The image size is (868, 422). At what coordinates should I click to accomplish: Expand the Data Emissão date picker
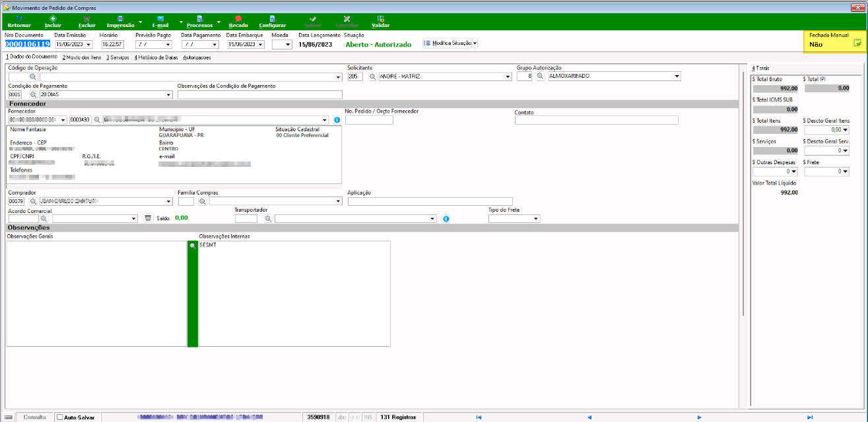tap(88, 44)
